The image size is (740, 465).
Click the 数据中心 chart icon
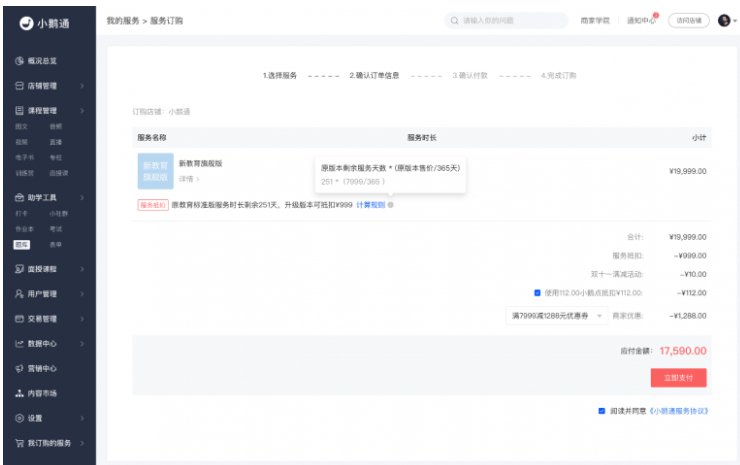[x=19, y=344]
